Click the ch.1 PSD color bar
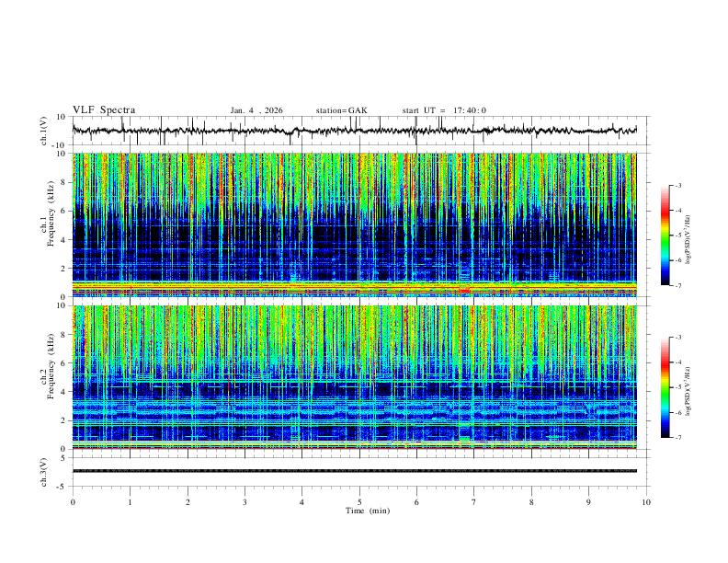This screenshot has height=563, width=728. point(665,236)
